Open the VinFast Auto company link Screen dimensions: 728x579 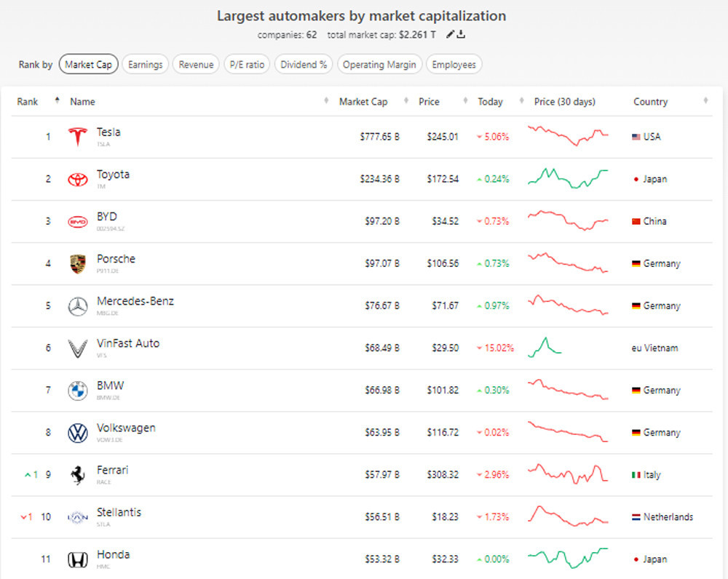point(128,343)
